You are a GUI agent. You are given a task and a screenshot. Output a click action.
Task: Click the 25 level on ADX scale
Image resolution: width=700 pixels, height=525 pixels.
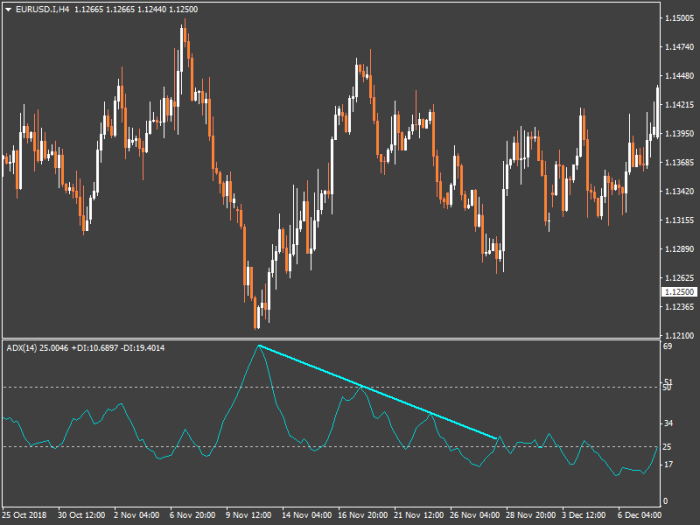(668, 447)
